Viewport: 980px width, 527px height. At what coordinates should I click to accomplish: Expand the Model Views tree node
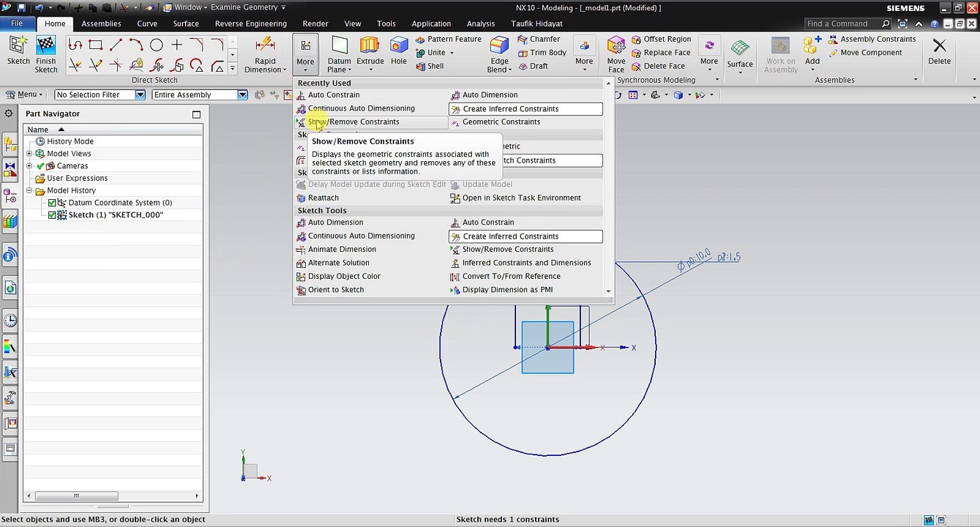(29, 154)
